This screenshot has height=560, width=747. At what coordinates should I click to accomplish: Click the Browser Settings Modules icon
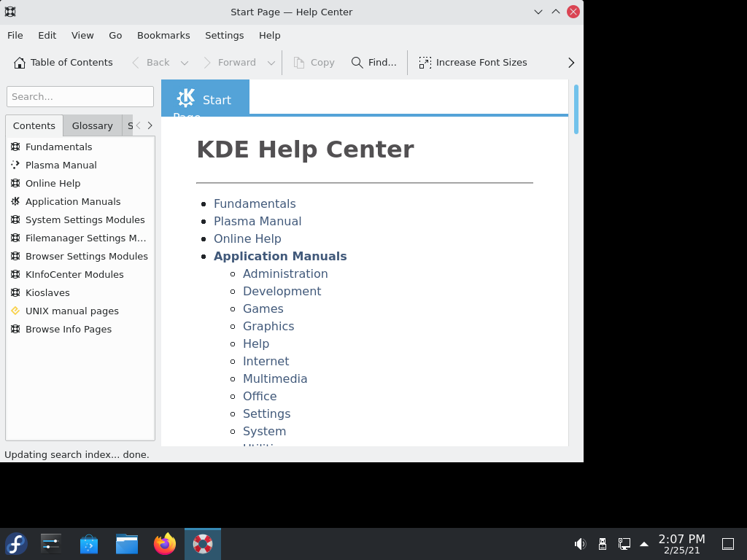[15, 256]
